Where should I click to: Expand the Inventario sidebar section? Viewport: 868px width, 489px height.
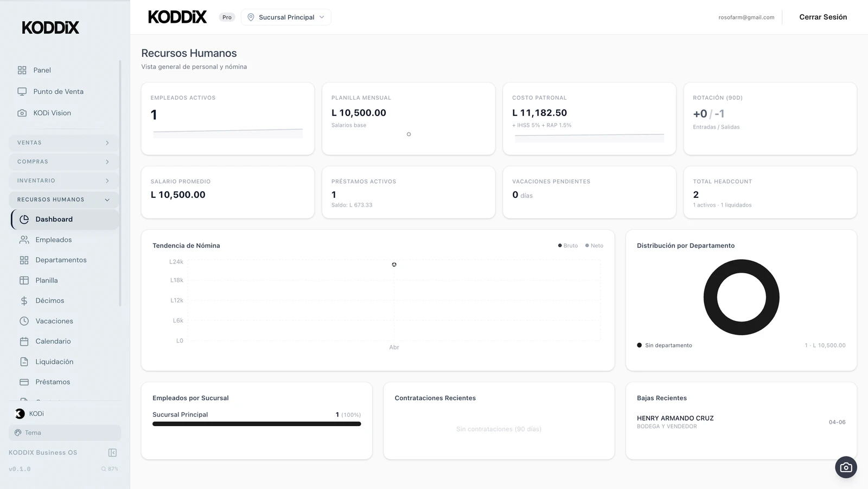(63, 181)
